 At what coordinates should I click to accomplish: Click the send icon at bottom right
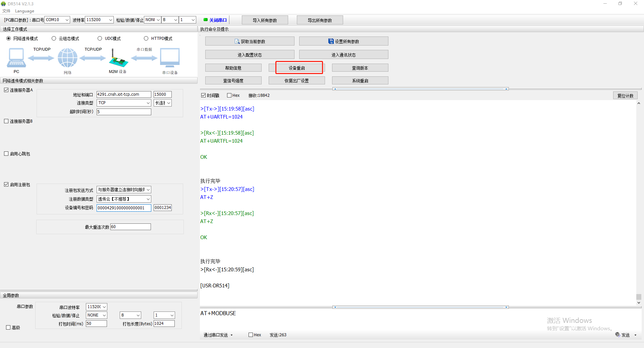(618, 335)
